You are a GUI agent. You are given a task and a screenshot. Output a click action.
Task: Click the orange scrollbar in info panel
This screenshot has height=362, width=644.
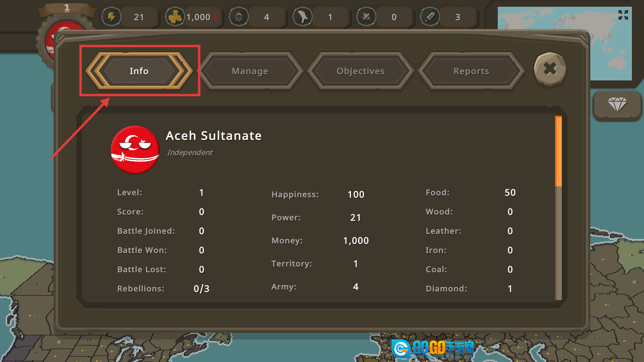click(x=558, y=151)
